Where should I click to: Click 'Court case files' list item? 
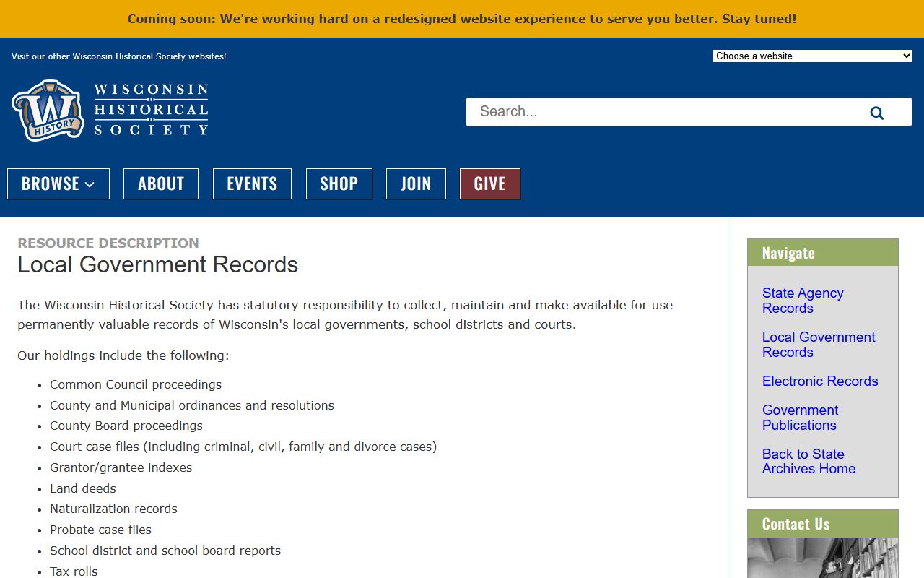[x=243, y=447]
